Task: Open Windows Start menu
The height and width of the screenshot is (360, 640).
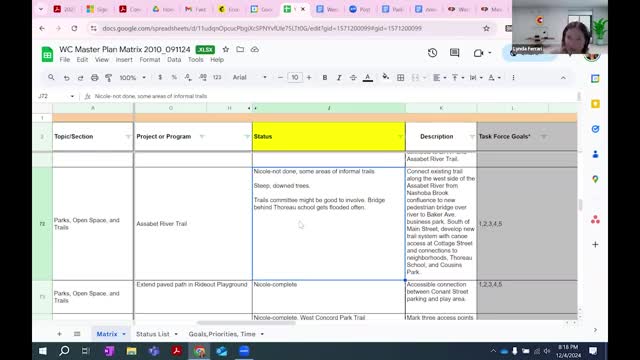Action: (42, 351)
